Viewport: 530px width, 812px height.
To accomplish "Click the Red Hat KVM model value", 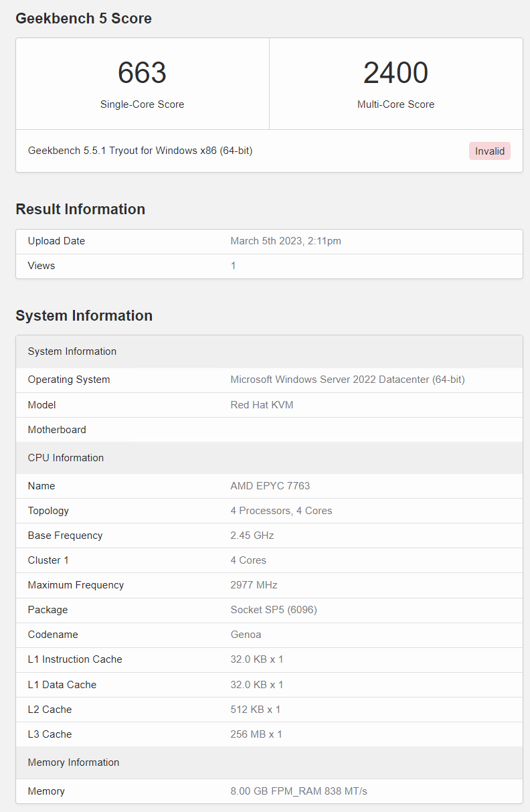I will [262, 405].
